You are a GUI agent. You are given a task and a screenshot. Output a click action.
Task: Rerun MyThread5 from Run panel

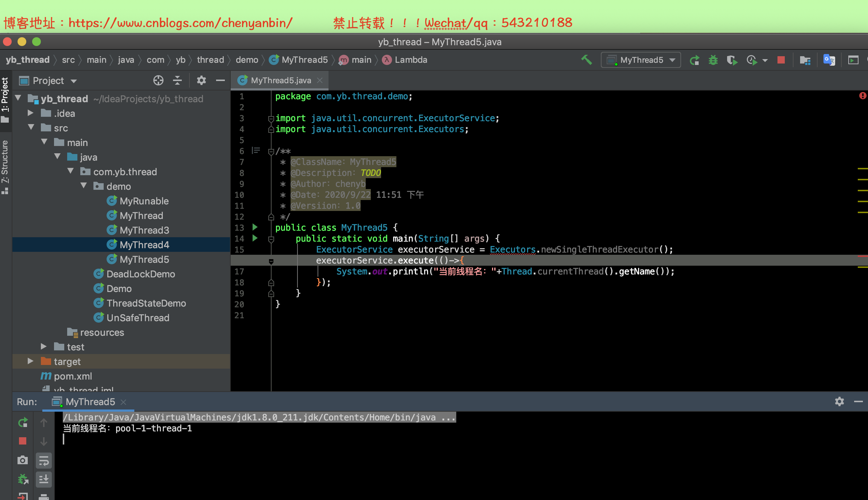pos(23,423)
